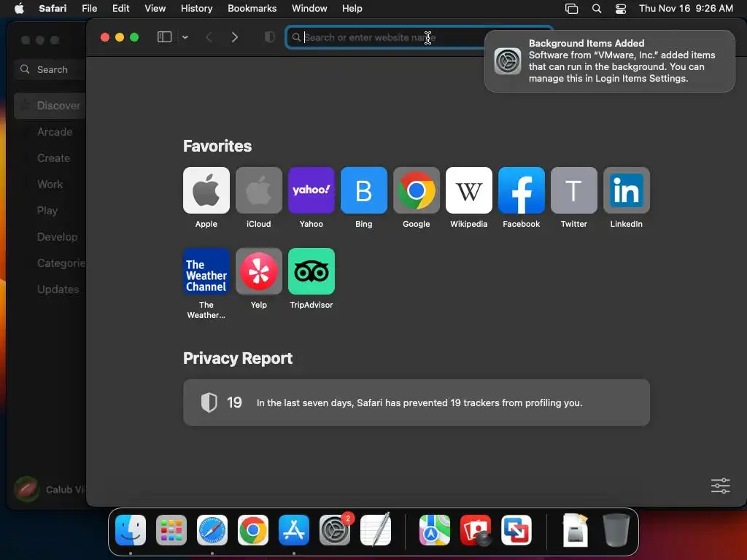Open the iCloud favorite
This screenshot has width=747, height=560.
[x=259, y=190]
